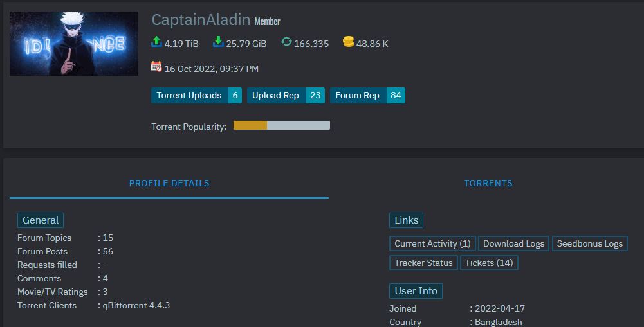This screenshot has width=644, height=327.
Task: Click the Comments value 4
Action: point(105,279)
